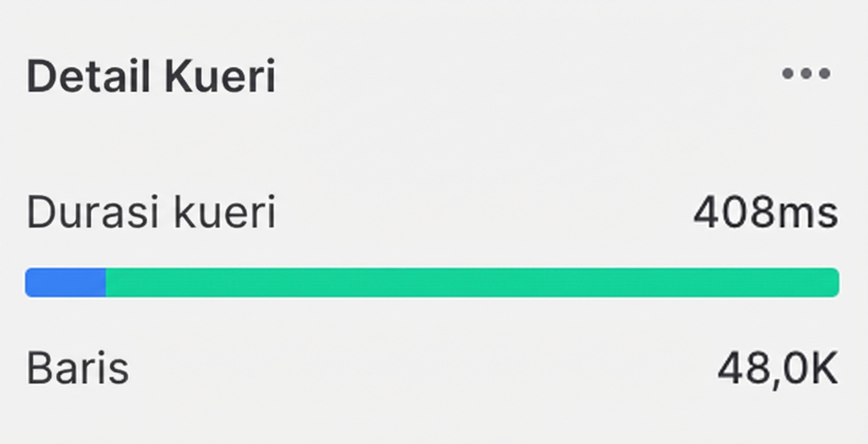Click the rounded right end of the green bar
The height and width of the screenshot is (444, 868).
[x=835, y=282]
